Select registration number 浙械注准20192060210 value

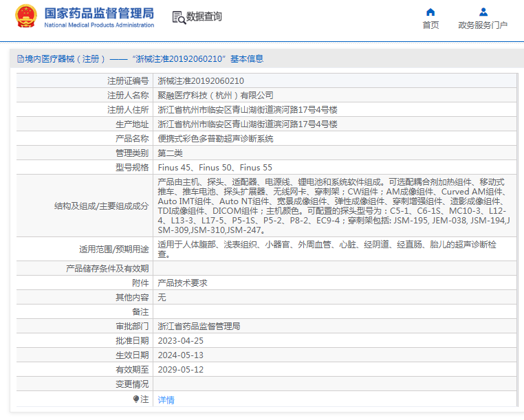(201, 81)
